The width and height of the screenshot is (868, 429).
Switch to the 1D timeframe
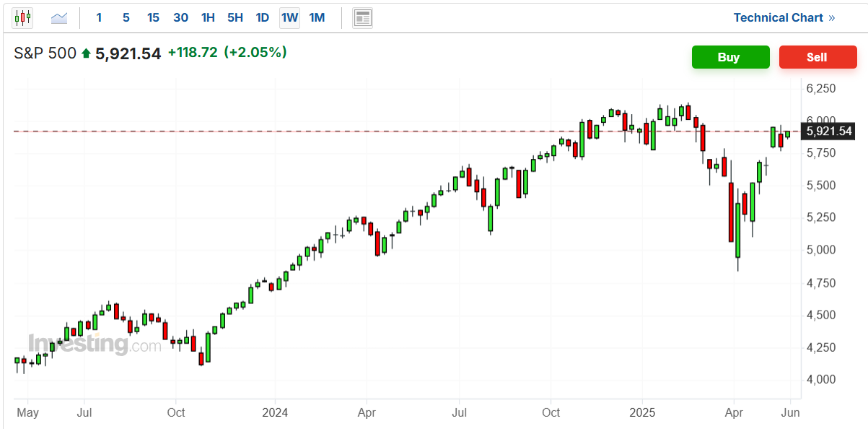click(x=263, y=18)
